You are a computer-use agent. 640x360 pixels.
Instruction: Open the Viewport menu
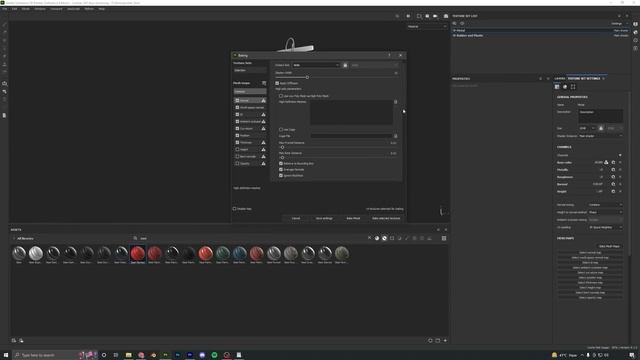click(x=56, y=9)
